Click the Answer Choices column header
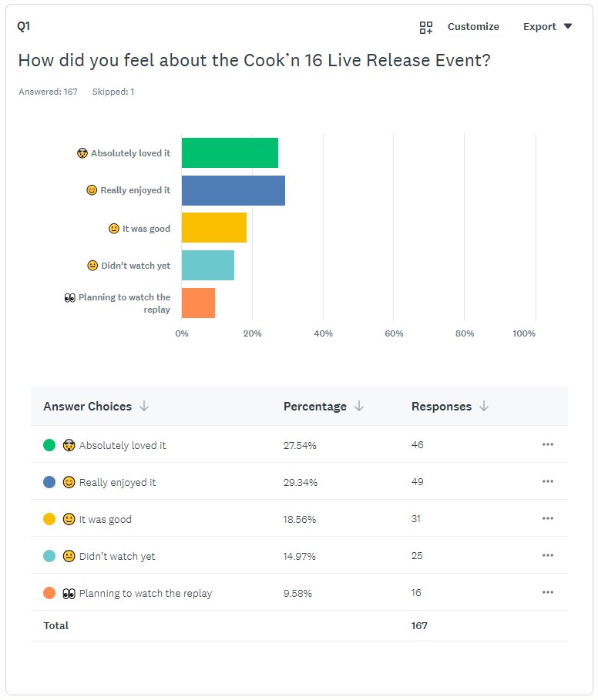This screenshot has width=598, height=700. pos(87,407)
